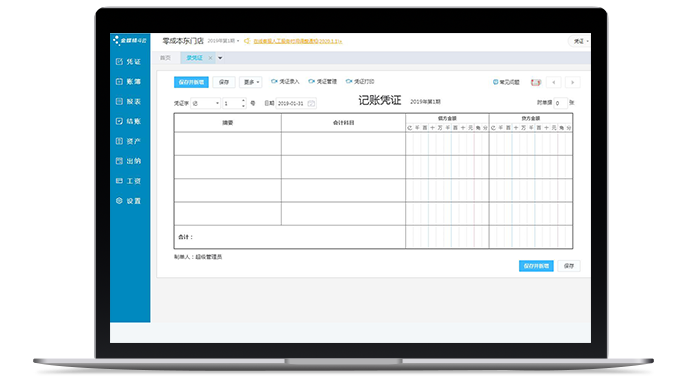Open the 设置 gear in sidebar
Image resolution: width=681 pixels, height=386 pixels.
coord(128,201)
